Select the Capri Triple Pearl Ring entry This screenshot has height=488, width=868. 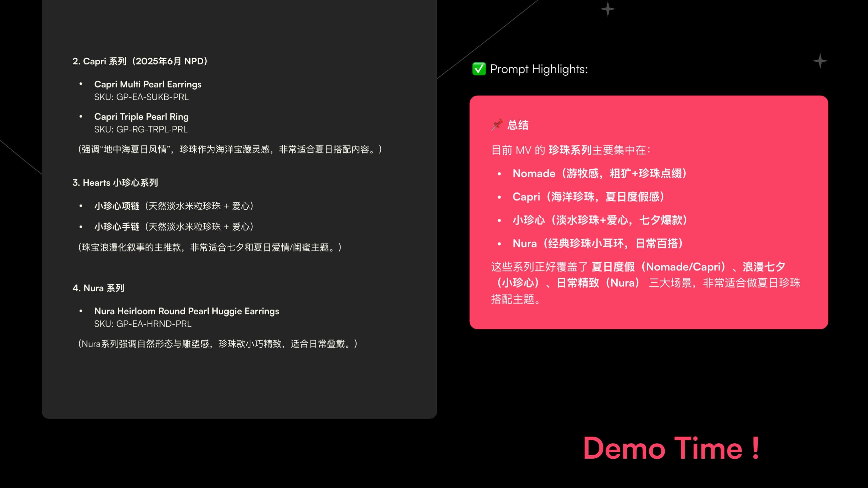coord(141,116)
